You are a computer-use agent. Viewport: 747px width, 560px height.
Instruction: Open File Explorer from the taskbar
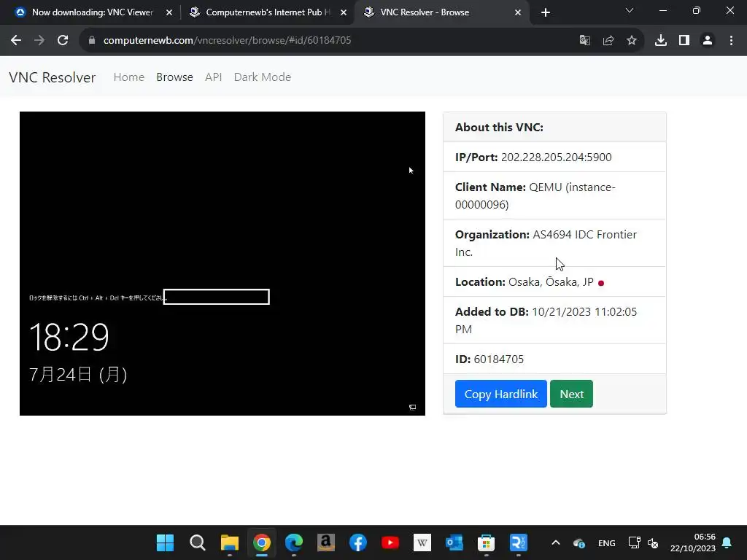pyautogui.click(x=230, y=542)
